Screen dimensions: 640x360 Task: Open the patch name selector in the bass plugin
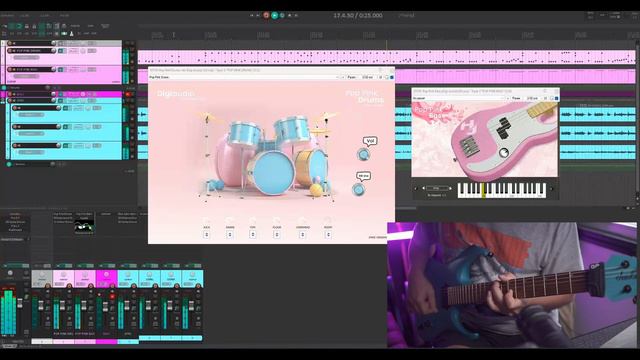(x=437, y=188)
